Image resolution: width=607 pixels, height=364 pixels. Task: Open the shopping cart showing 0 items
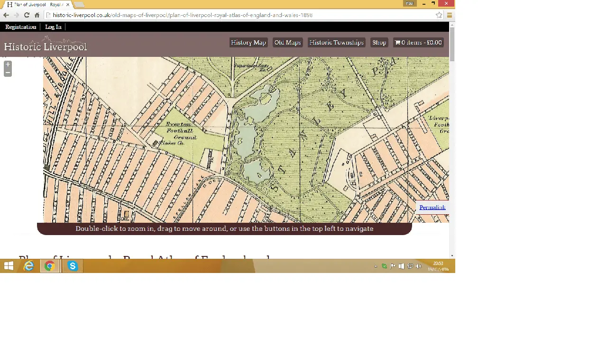(418, 43)
